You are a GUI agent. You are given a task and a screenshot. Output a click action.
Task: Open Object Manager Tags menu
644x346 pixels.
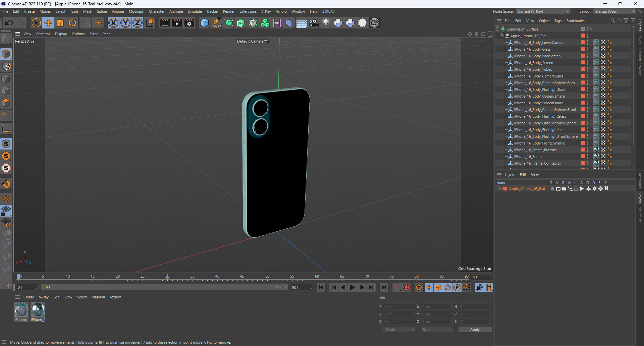tap(558, 21)
